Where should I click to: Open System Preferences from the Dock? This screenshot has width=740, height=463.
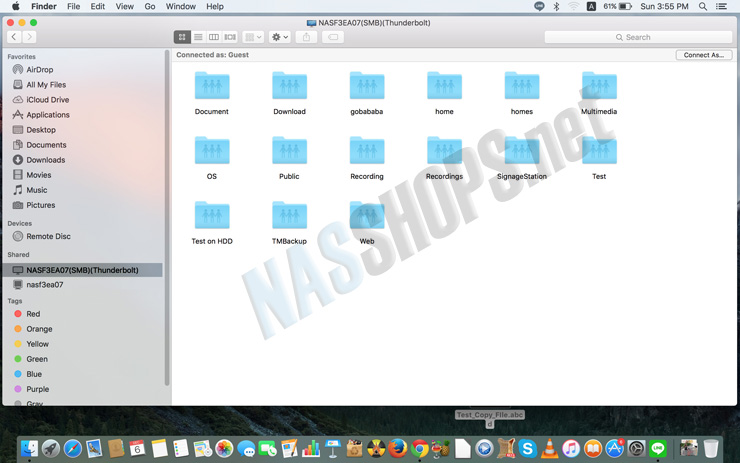tap(636, 448)
